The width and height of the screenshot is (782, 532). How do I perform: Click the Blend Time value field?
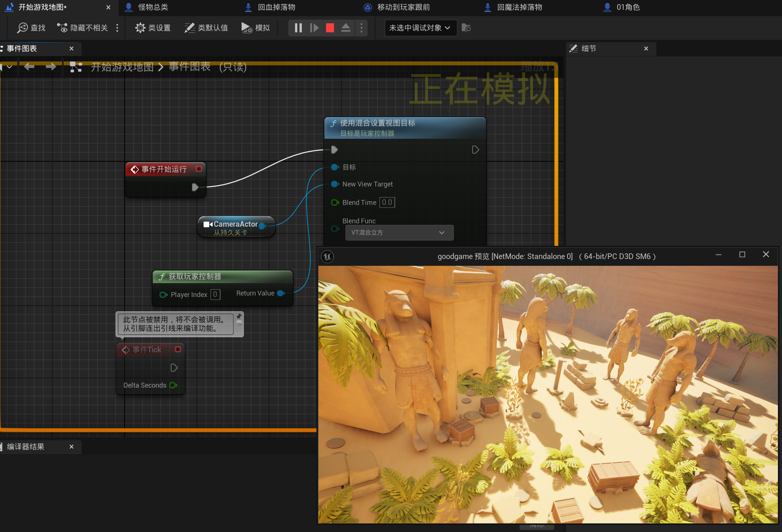[387, 203]
